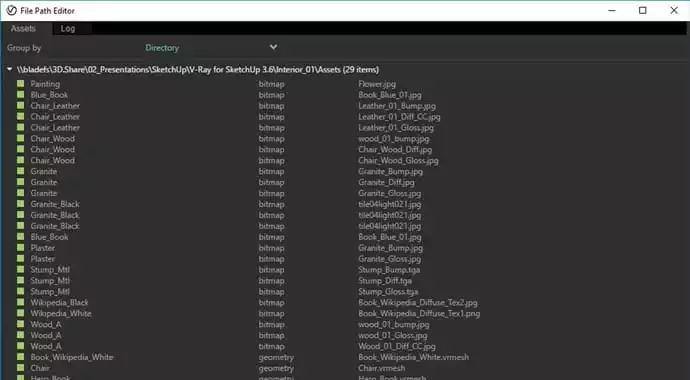Switch to the Log tab
The image size is (690, 380).
coord(68,29)
